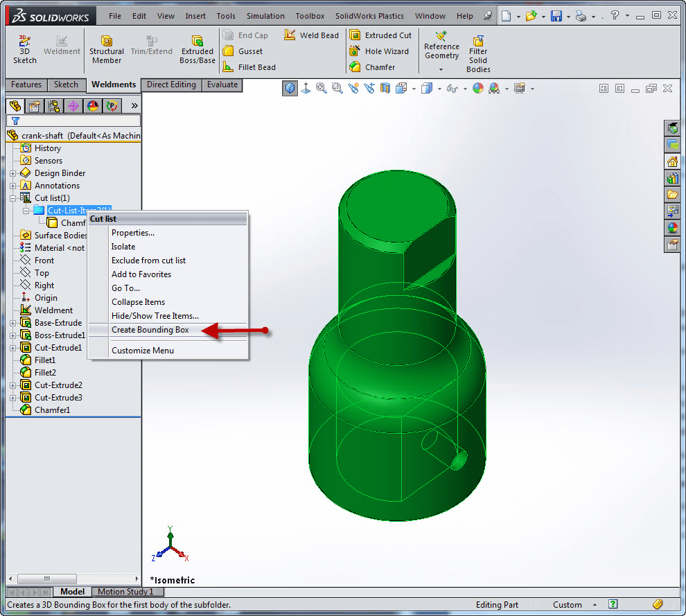This screenshot has height=616, width=686.
Task: Switch to Direct Editing tab
Action: click(x=171, y=85)
